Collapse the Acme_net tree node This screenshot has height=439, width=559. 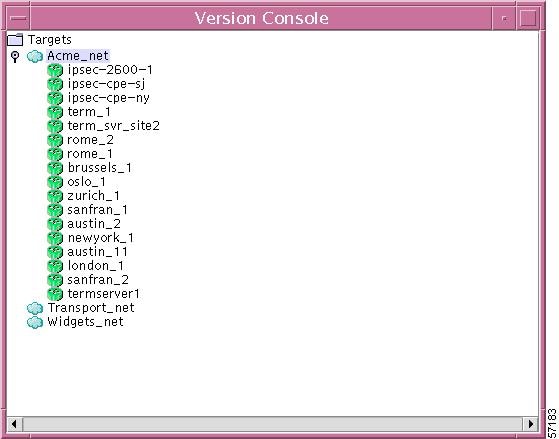point(15,57)
